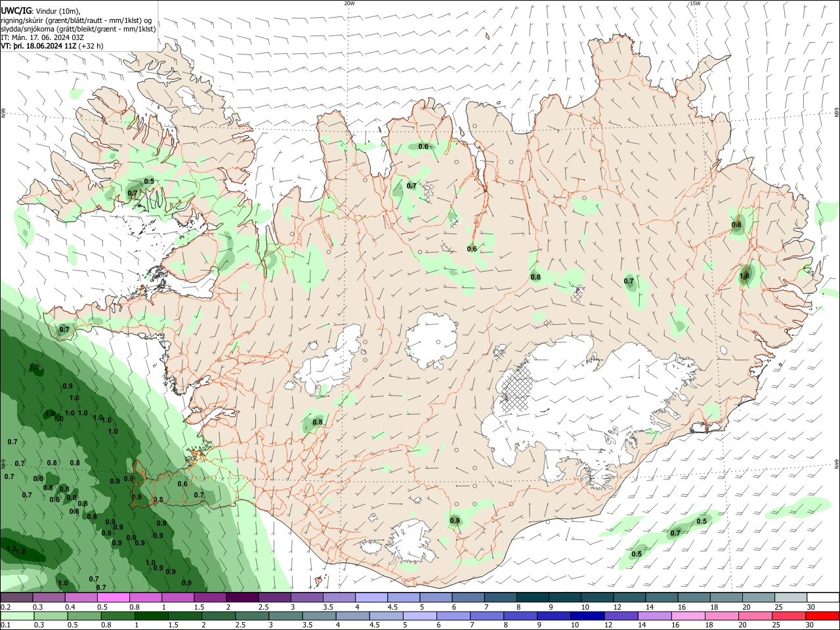Click the 'VT: Þri. 18.06.2024 11Z' valid time
This screenshot has height=630, width=840.
pos(39,46)
